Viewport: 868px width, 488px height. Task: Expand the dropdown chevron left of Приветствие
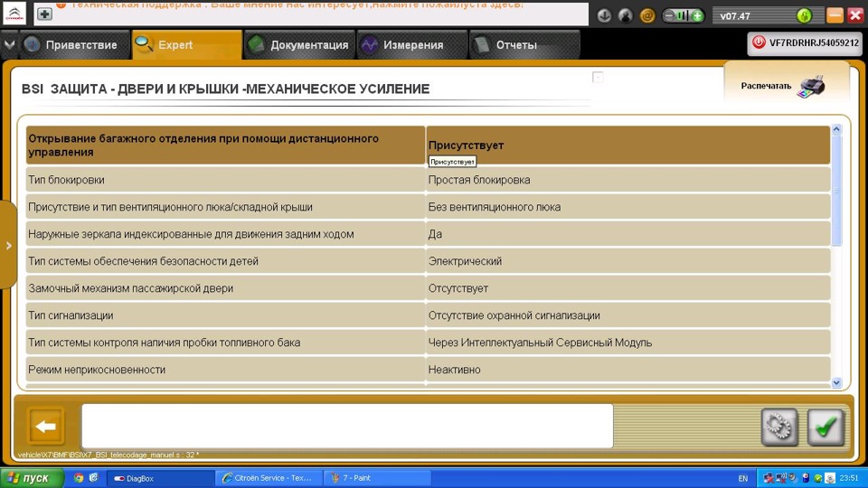pos(9,45)
